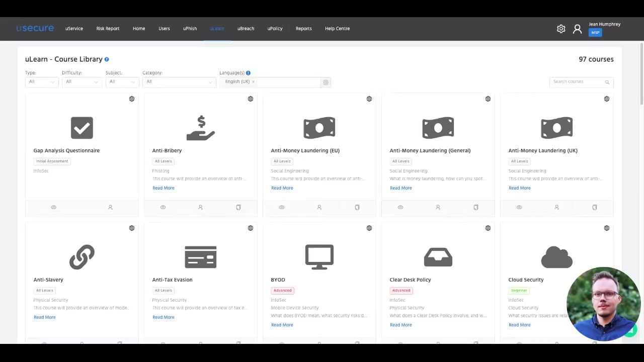Click the enroll user icon on Gap Analysis Questionnaire
Image resolution: width=644 pixels, height=362 pixels.
tap(110, 207)
